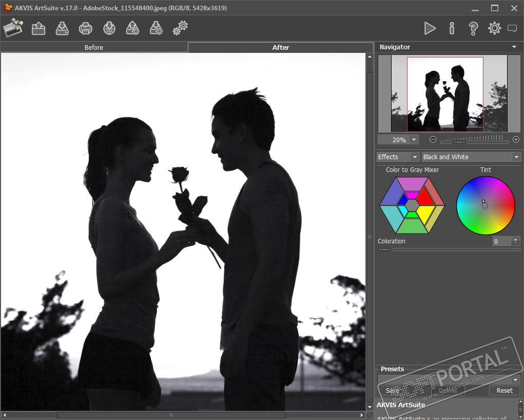Viewport: 524px width, 420px height.
Task: Click the Color to Gray Mixer label
Action: tap(412, 170)
